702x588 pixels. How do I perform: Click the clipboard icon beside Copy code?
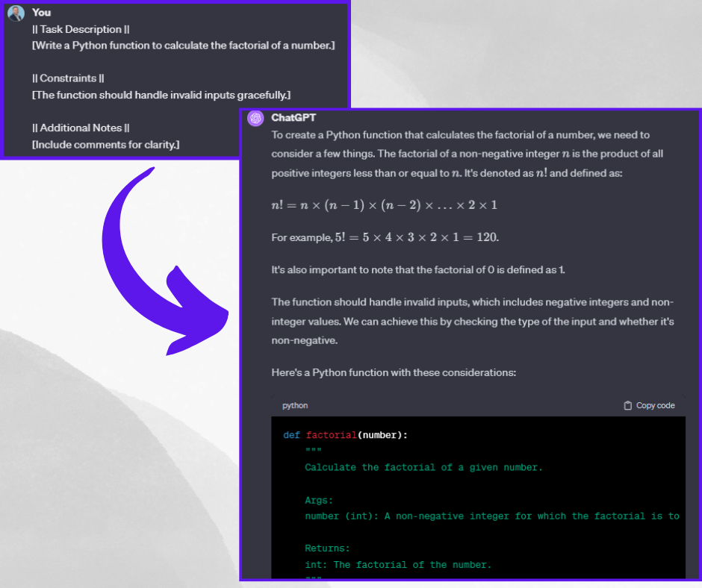pyautogui.click(x=629, y=405)
